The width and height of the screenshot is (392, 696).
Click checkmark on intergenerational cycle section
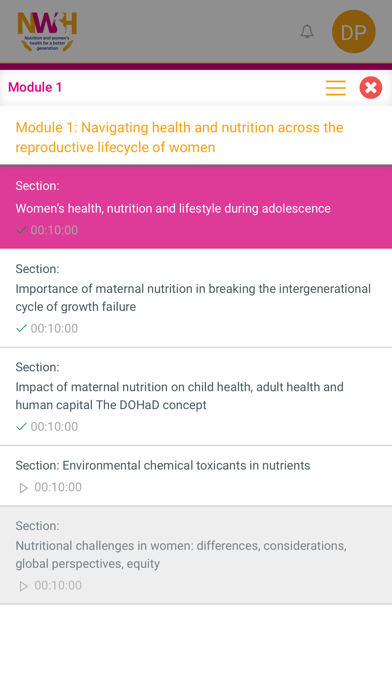pyautogui.click(x=21, y=328)
